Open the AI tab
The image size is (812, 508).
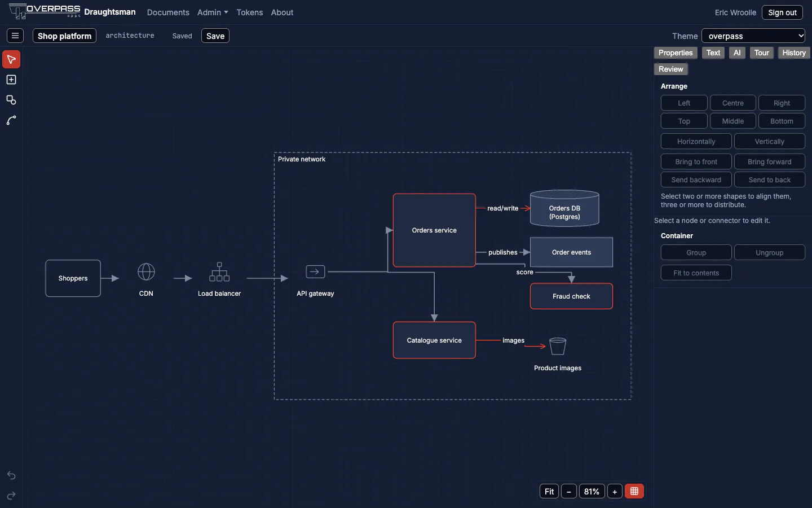[737, 53]
